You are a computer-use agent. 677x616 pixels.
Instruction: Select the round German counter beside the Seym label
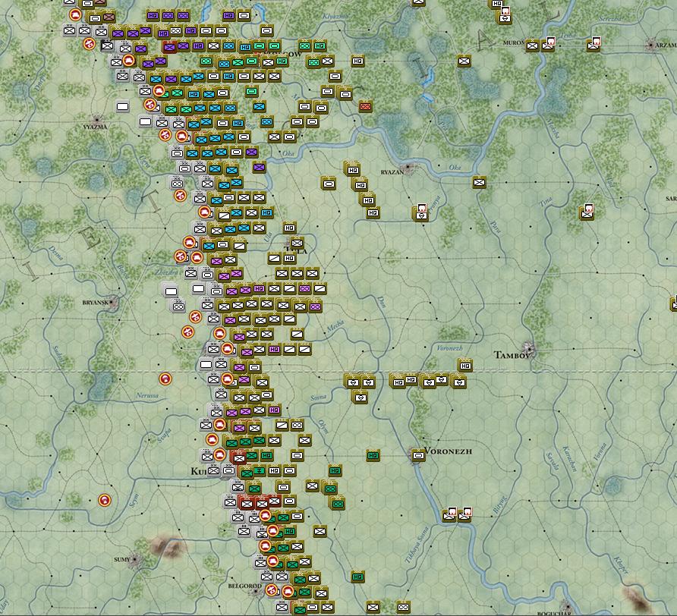tap(104, 501)
